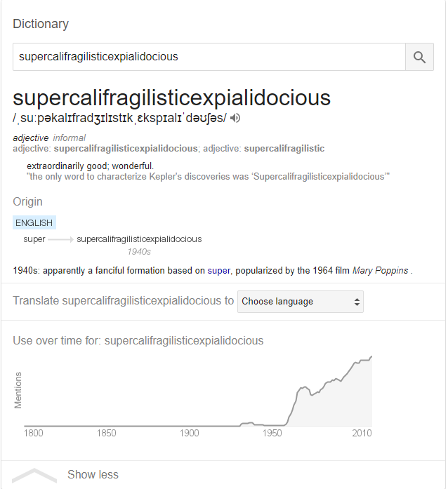
Task: Click the ENGLISH origin label
Action: (x=34, y=222)
